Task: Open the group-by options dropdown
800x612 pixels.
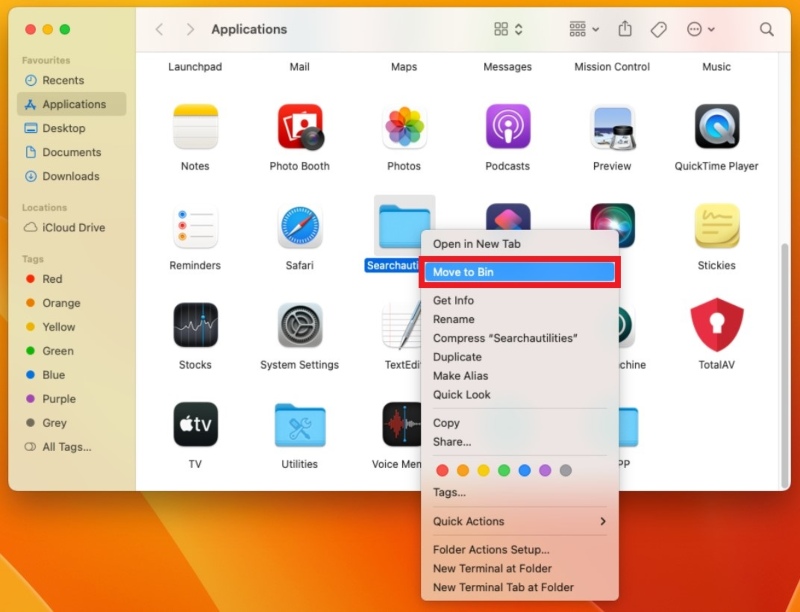Action: (584, 29)
